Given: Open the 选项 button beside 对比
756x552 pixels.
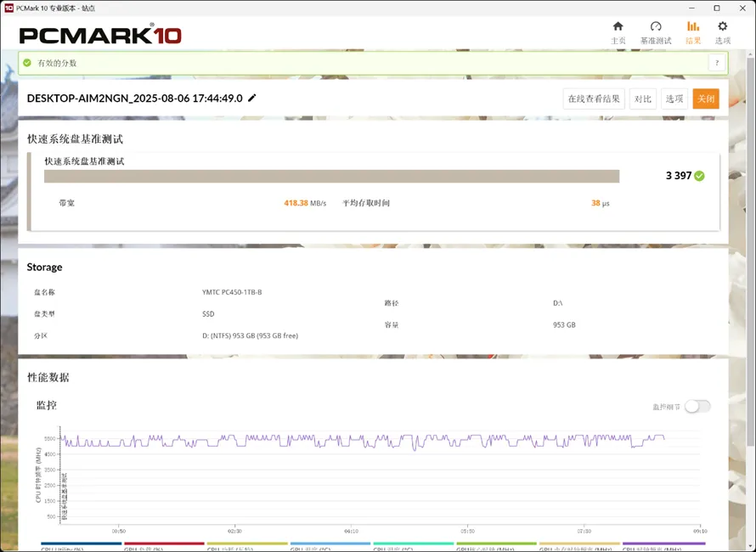Looking at the screenshot, I should [x=674, y=99].
